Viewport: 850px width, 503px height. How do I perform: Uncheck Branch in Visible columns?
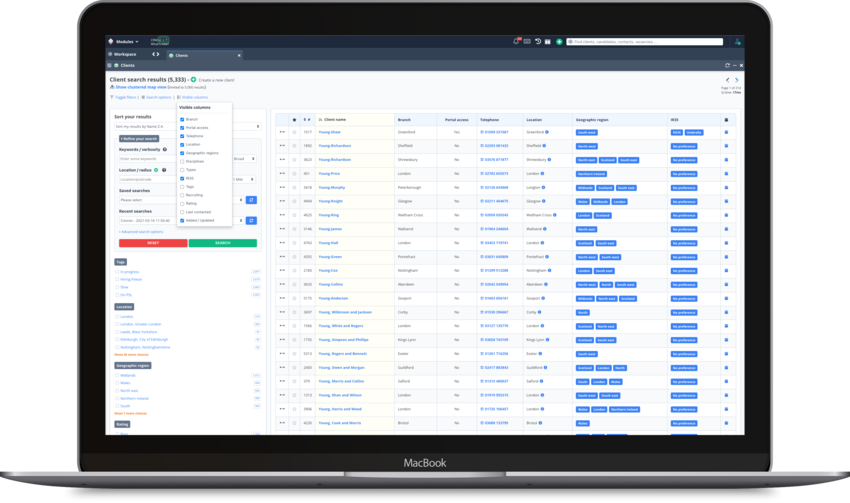[182, 119]
